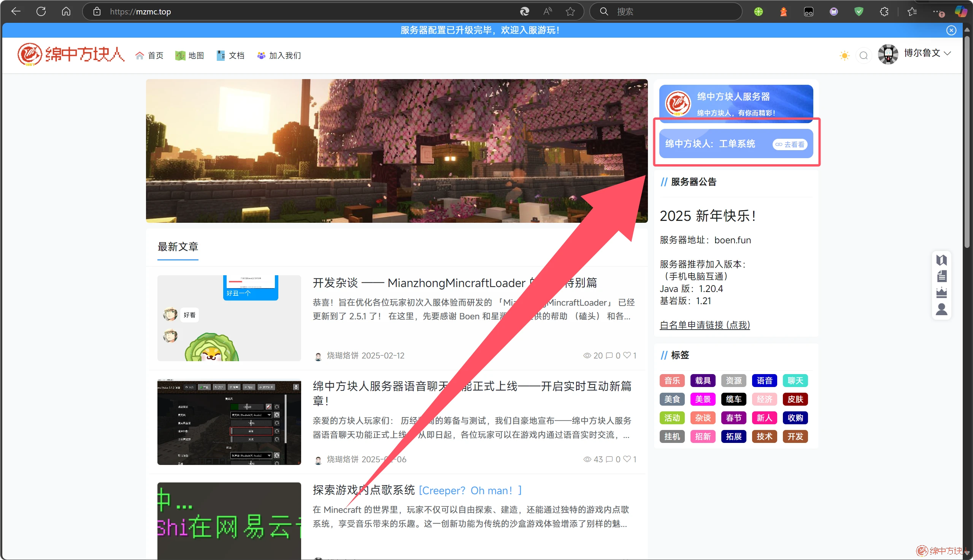Add page to favorites star
Screen dimensions: 973x560
tap(570, 11)
